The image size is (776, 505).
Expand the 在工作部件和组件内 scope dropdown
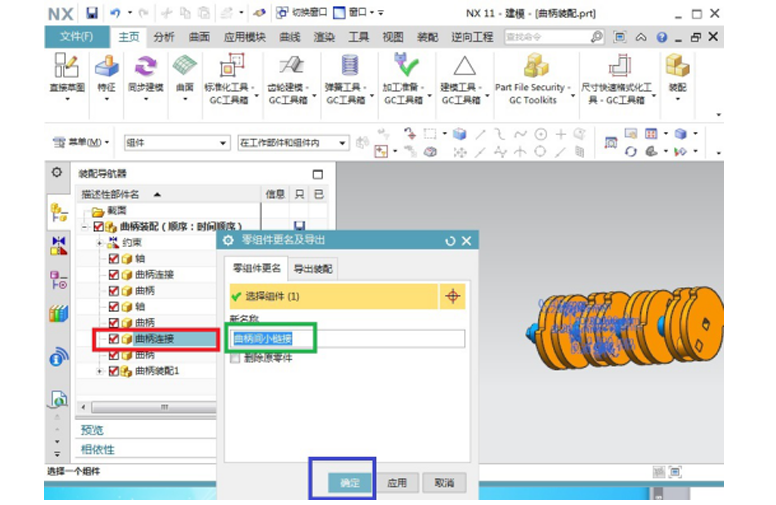292,143
